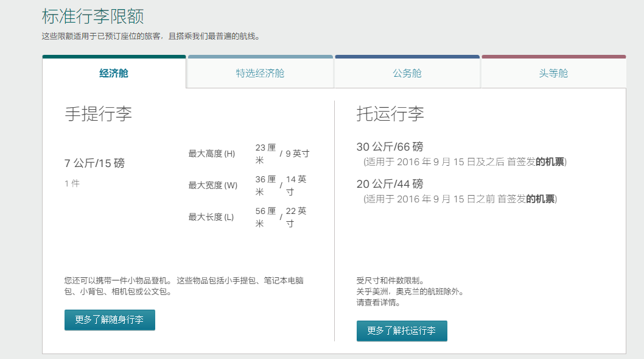The width and height of the screenshot is (644, 359).
Task: Click the 托运行李 section heading
Action: tap(390, 113)
